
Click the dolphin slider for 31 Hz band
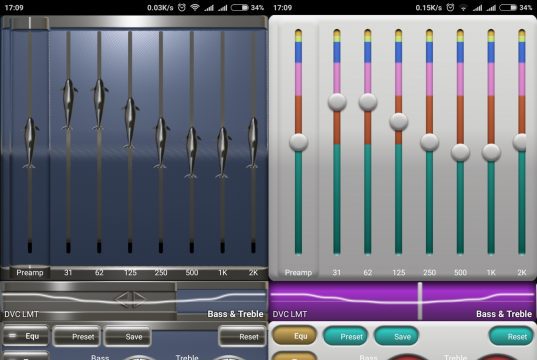tap(68, 104)
